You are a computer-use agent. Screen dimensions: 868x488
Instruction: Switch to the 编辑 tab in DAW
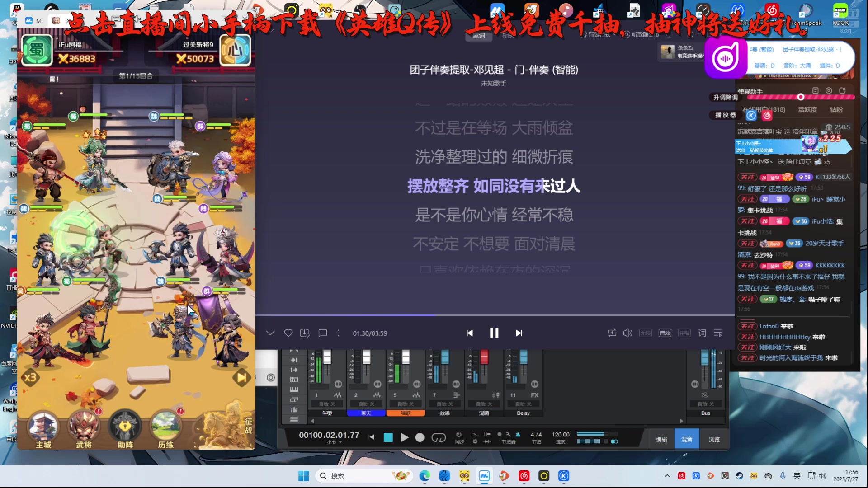pyautogui.click(x=661, y=439)
